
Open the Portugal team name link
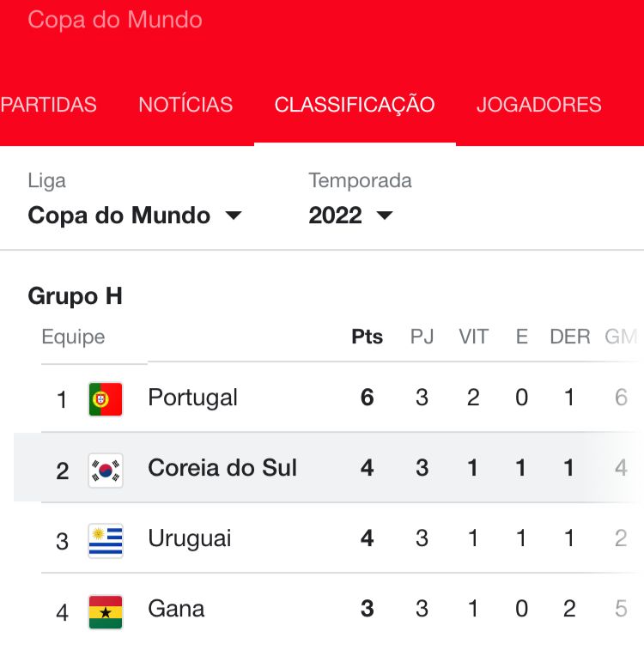tap(192, 398)
